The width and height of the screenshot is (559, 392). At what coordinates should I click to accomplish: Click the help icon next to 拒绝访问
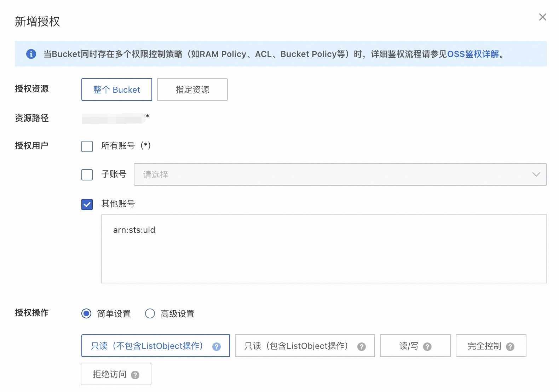(135, 375)
